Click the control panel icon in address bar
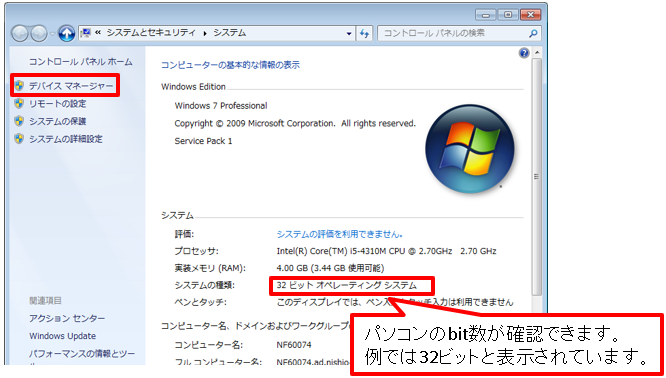 86,33
